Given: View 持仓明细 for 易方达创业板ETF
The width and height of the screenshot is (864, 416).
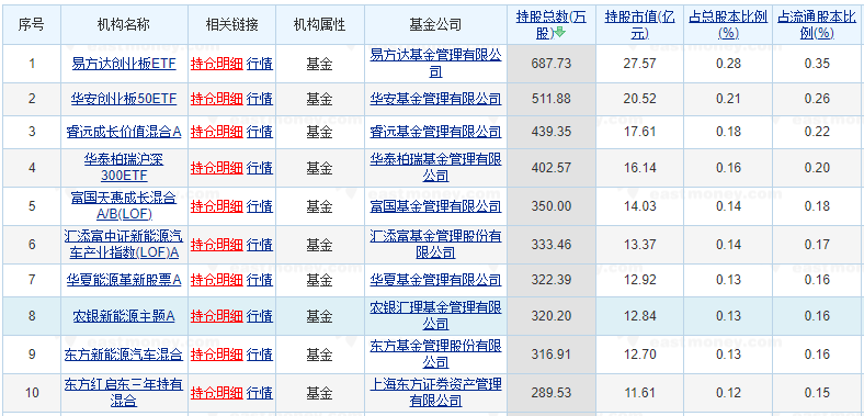Looking at the screenshot, I should [217, 64].
